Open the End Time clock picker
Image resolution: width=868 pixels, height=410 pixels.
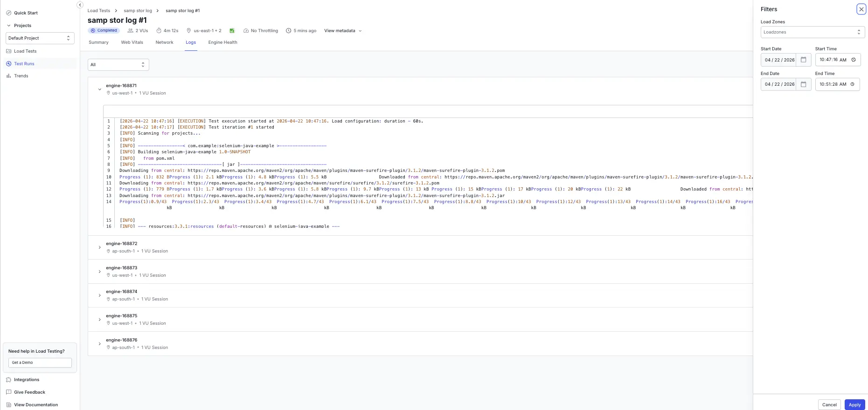pyautogui.click(x=852, y=84)
